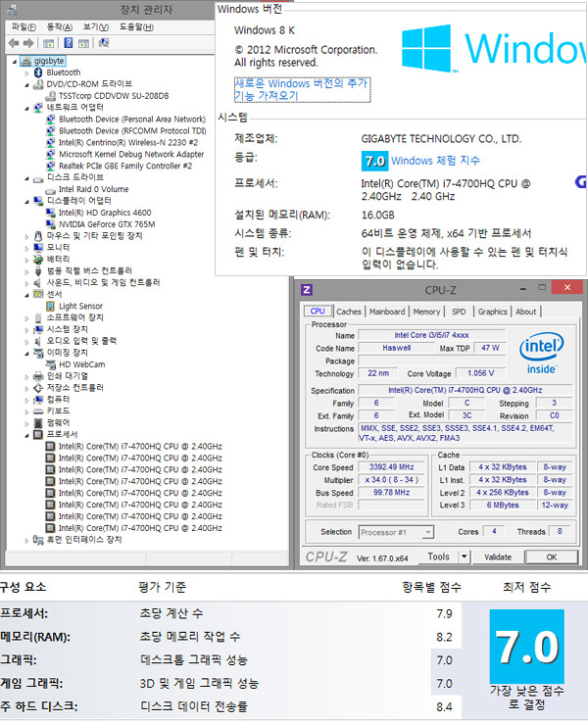Click the Multiplier x 34.0 value

(x=391, y=480)
